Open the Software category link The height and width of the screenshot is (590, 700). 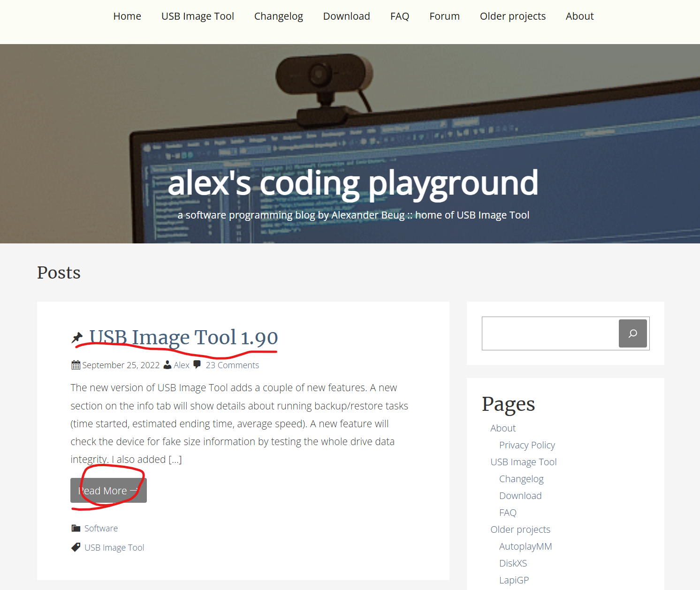coord(101,528)
